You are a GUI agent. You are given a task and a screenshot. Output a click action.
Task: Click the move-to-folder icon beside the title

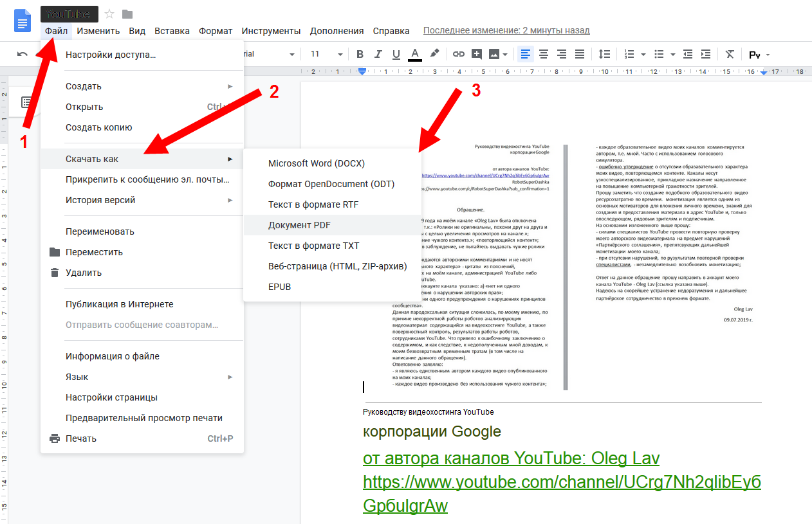click(x=127, y=14)
